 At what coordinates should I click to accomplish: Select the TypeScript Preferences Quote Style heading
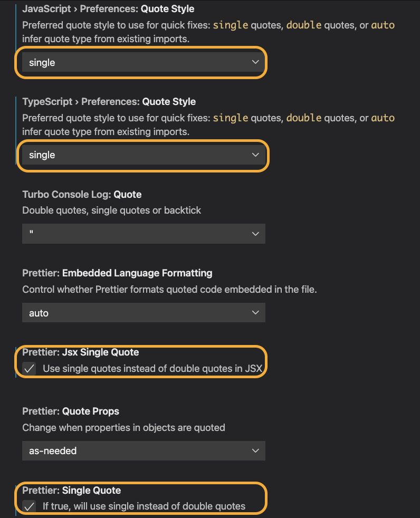(109, 102)
